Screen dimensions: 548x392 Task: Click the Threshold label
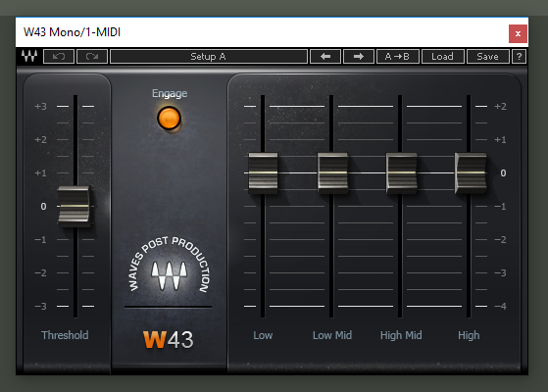pyautogui.click(x=65, y=335)
